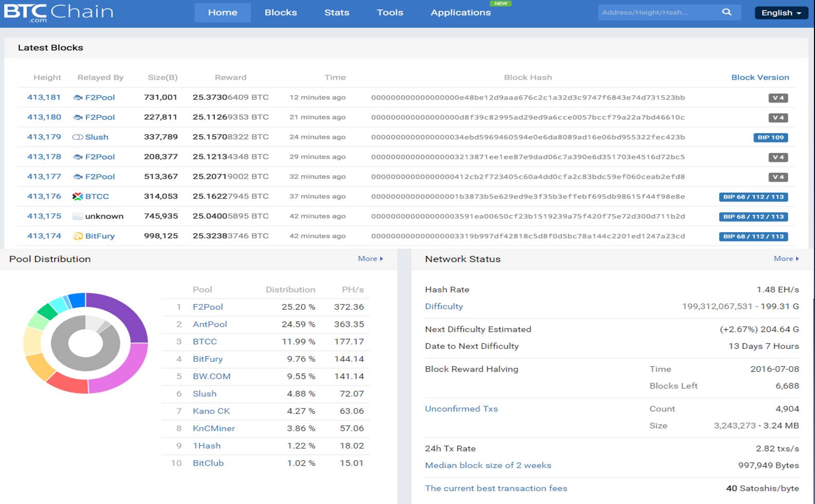
Task: Open the Stats menu
Action: point(337,12)
